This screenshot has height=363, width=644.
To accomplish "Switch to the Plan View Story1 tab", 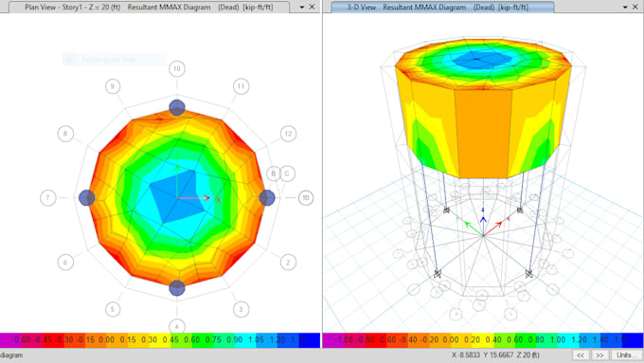I will (x=149, y=7).
